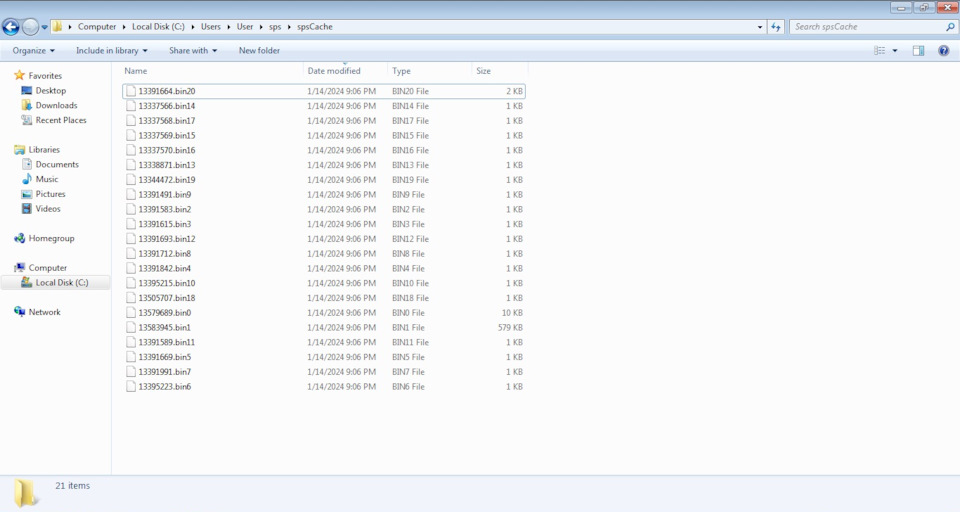Click file icon of 13391589.bin11

[130, 342]
